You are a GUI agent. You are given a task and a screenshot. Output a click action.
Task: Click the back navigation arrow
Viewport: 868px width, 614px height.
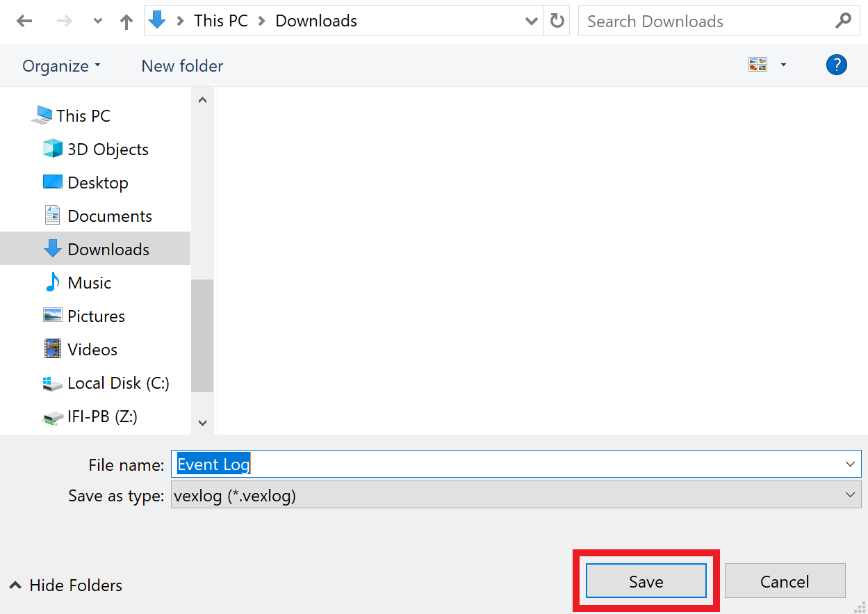coord(24,21)
